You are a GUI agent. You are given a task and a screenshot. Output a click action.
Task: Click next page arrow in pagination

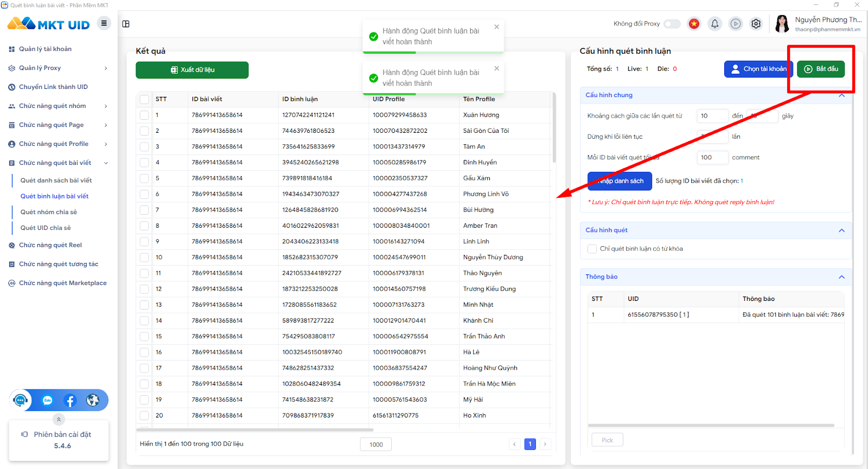(x=545, y=444)
